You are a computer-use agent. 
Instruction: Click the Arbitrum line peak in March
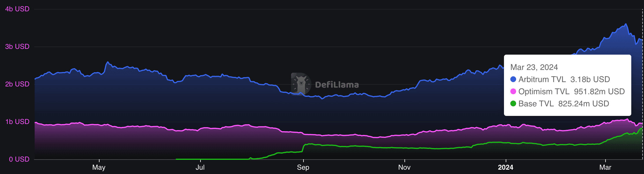(x=626, y=24)
